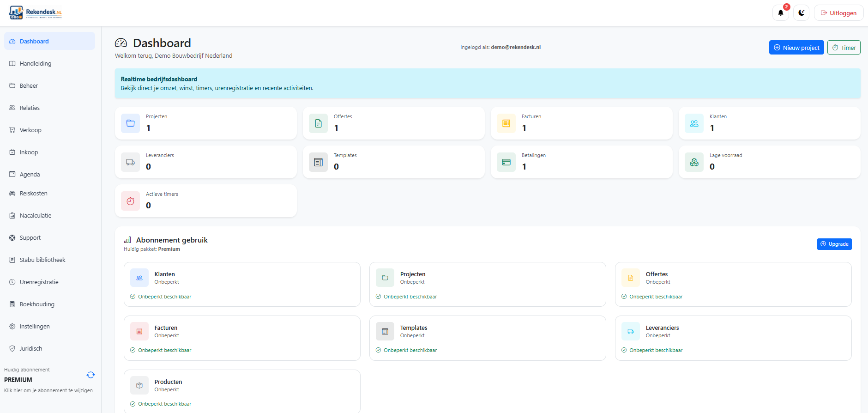The height and width of the screenshot is (413, 868).
Task: Click the Klanten people stat icon
Action: point(694,123)
